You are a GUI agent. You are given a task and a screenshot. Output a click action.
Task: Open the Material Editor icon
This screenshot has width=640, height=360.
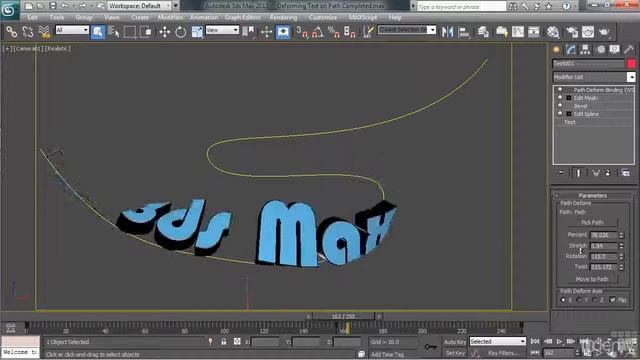pos(553,32)
